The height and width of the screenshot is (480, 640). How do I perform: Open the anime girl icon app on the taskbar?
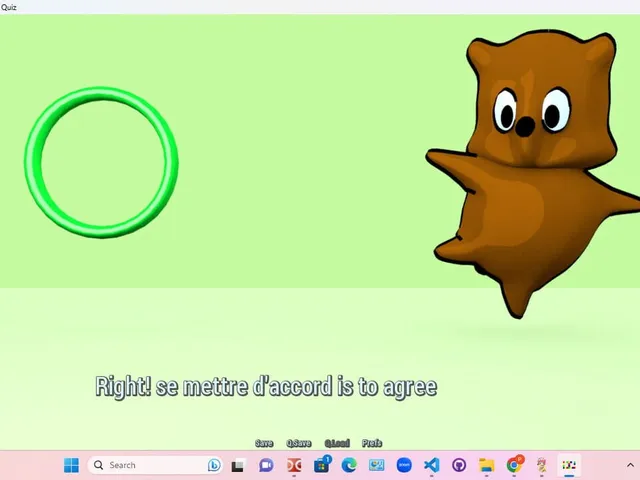tap(542, 465)
